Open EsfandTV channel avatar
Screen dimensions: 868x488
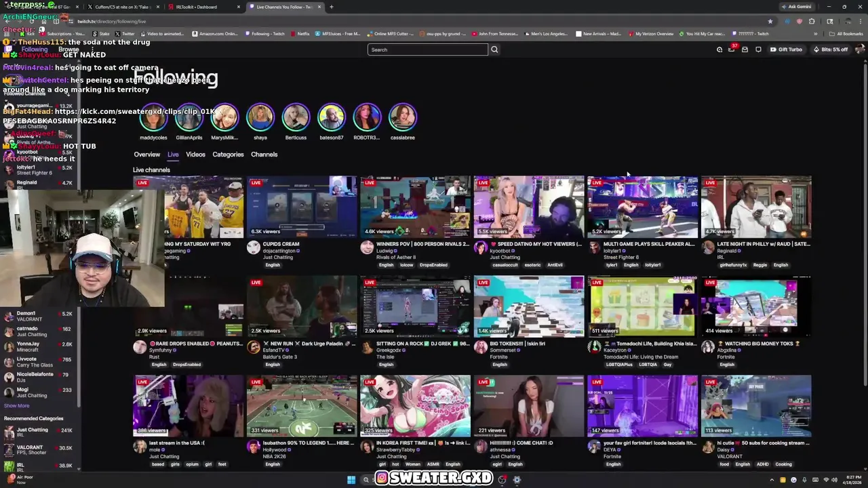point(253,348)
